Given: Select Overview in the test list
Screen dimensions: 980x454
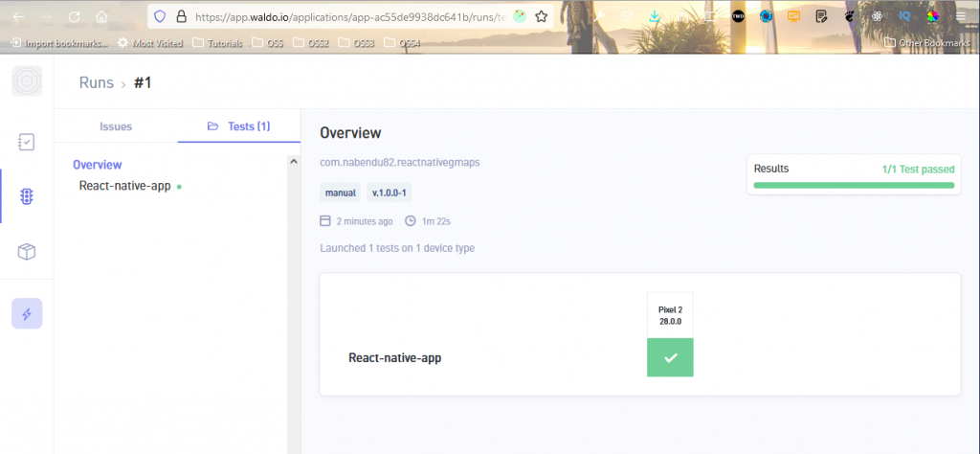Looking at the screenshot, I should pos(98,165).
